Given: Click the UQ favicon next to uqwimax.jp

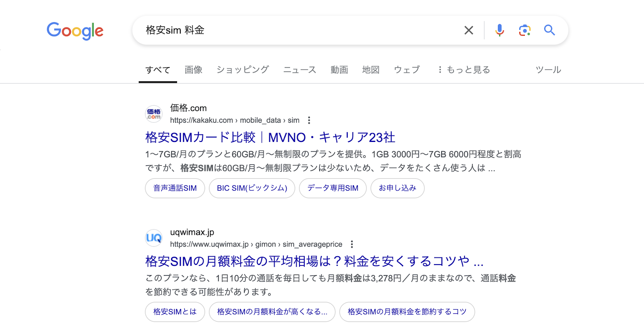Looking at the screenshot, I should coord(154,238).
